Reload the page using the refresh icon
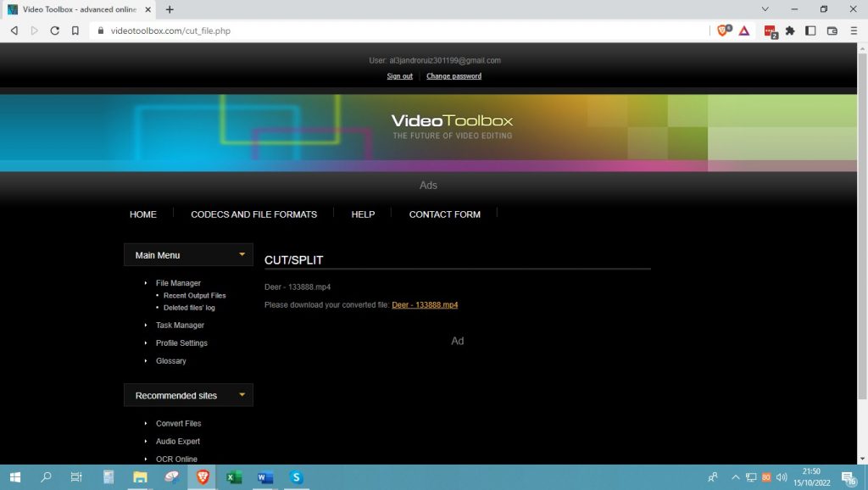 click(x=54, y=31)
